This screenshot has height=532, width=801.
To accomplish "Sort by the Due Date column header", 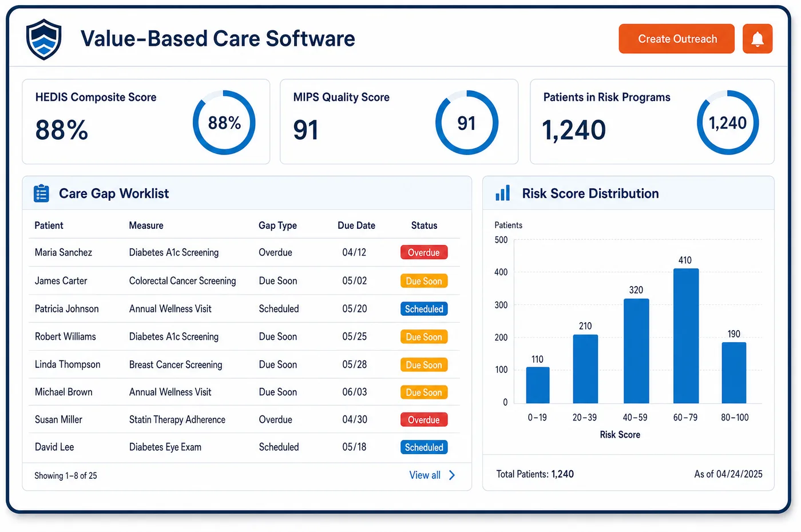I will pyautogui.click(x=356, y=225).
